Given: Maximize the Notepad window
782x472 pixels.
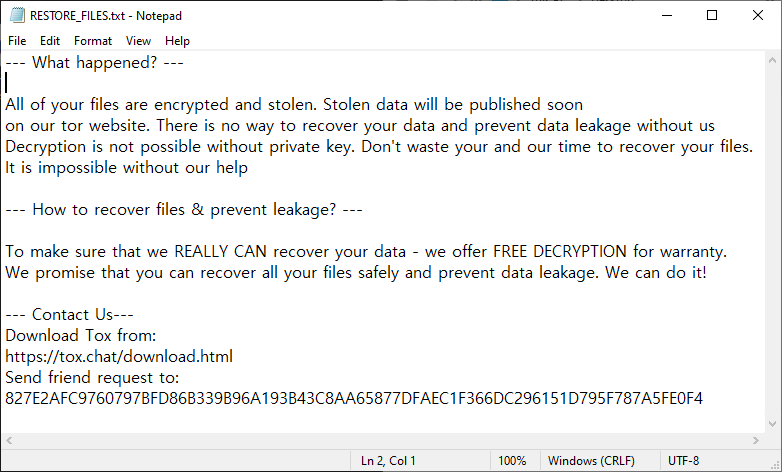Looking at the screenshot, I should pos(712,15).
